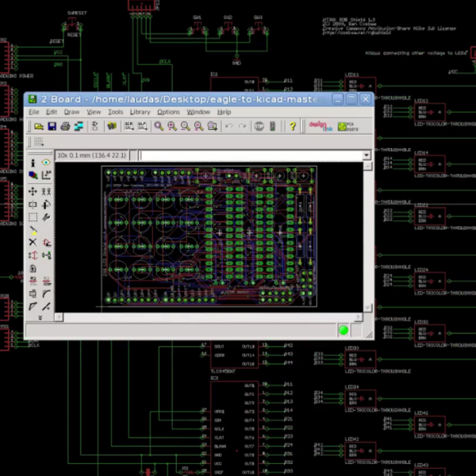Open help with the yellow question mark

coord(292,126)
